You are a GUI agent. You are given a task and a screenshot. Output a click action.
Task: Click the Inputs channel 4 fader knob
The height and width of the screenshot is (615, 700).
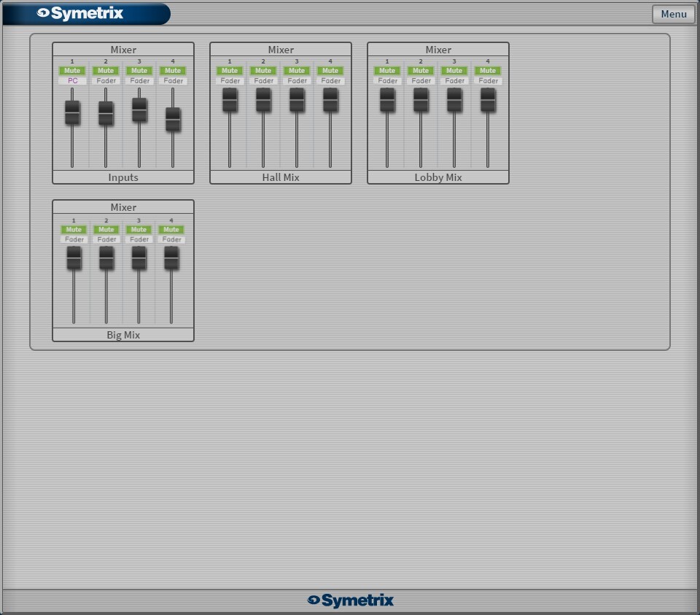[173, 119]
